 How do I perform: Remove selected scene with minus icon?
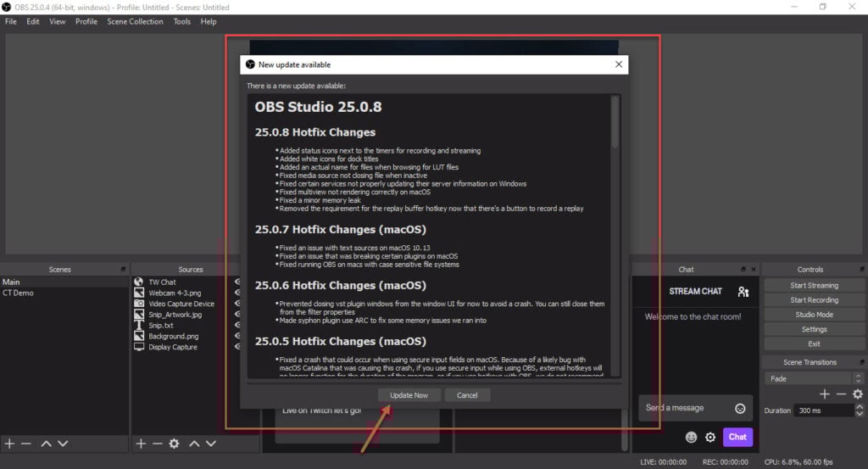26,444
